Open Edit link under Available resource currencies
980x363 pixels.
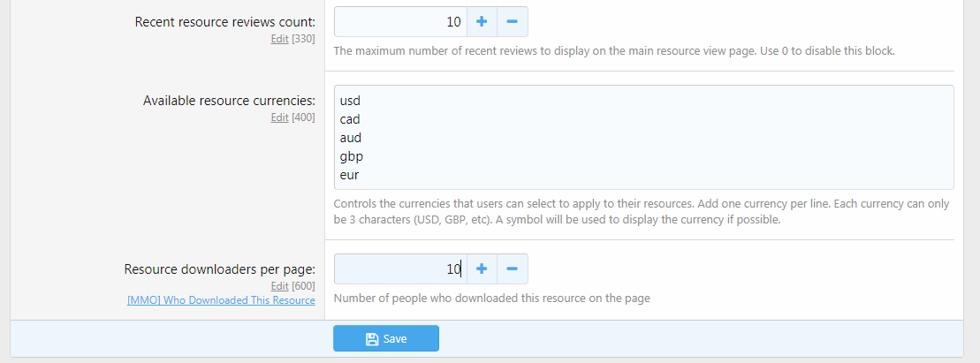[279, 117]
